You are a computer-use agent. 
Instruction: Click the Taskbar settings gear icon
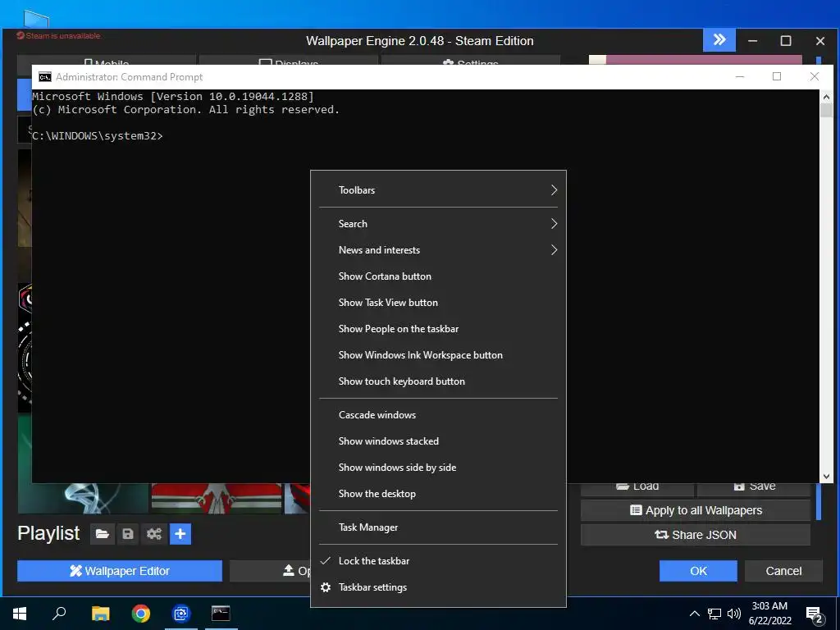326,587
